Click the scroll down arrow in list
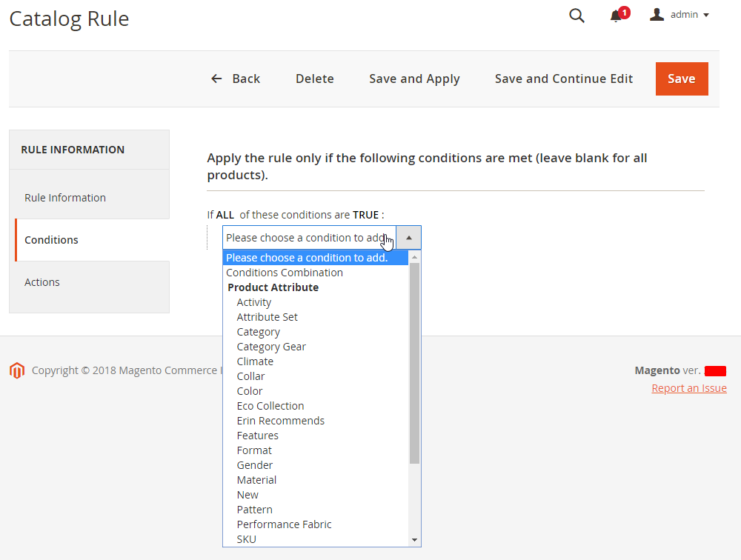The width and height of the screenshot is (741, 560). [414, 540]
